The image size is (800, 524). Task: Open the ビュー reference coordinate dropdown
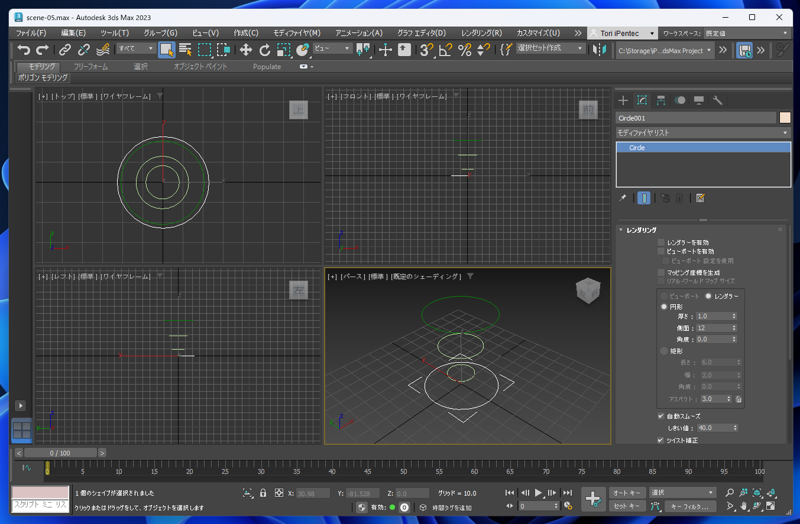(x=332, y=48)
